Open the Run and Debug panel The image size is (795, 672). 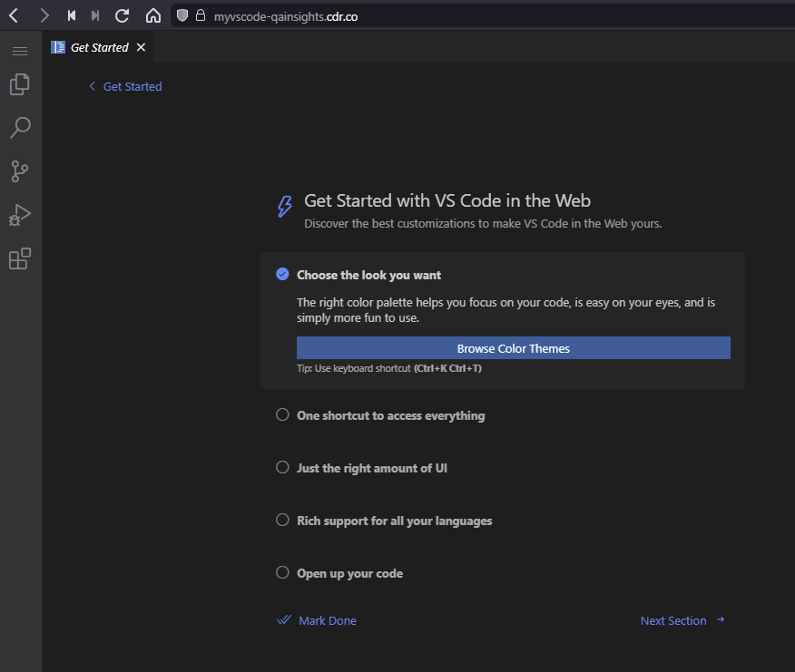pyautogui.click(x=20, y=215)
